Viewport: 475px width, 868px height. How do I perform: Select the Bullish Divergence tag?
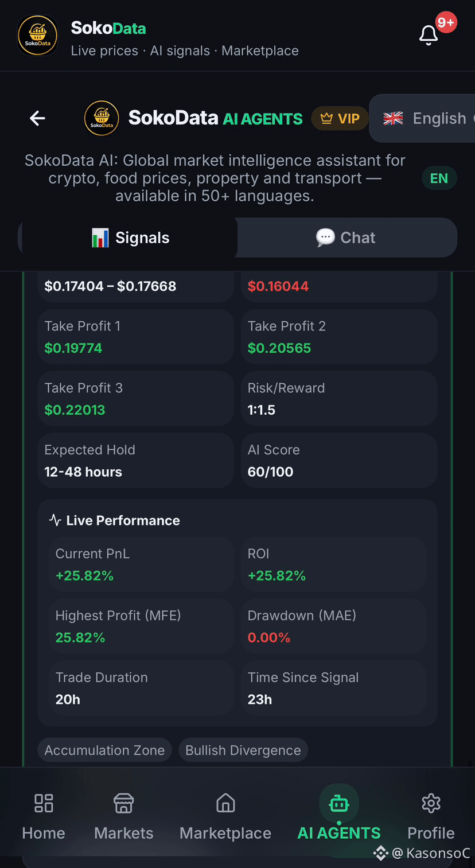coord(243,750)
